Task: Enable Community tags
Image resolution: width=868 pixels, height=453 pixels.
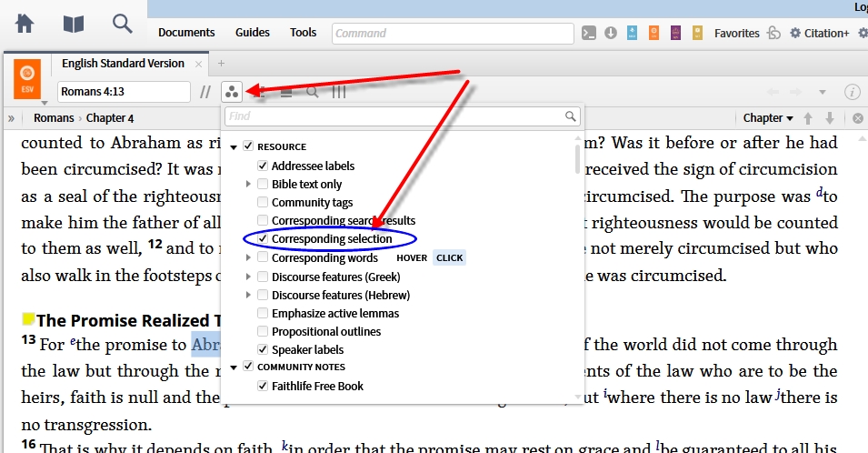Action: (263, 202)
